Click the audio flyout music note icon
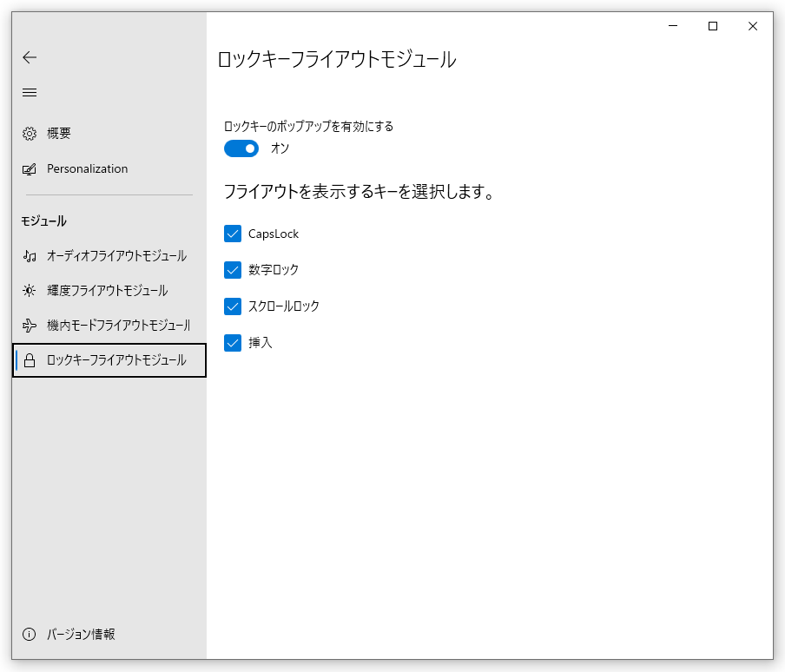 coord(30,256)
